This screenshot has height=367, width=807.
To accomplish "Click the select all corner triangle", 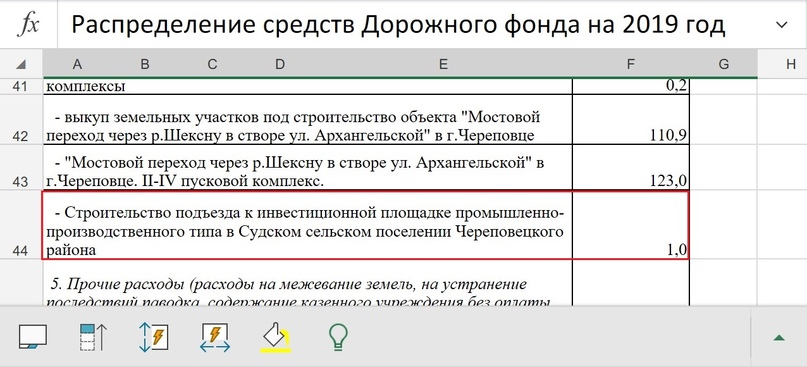I will click(x=21, y=64).
